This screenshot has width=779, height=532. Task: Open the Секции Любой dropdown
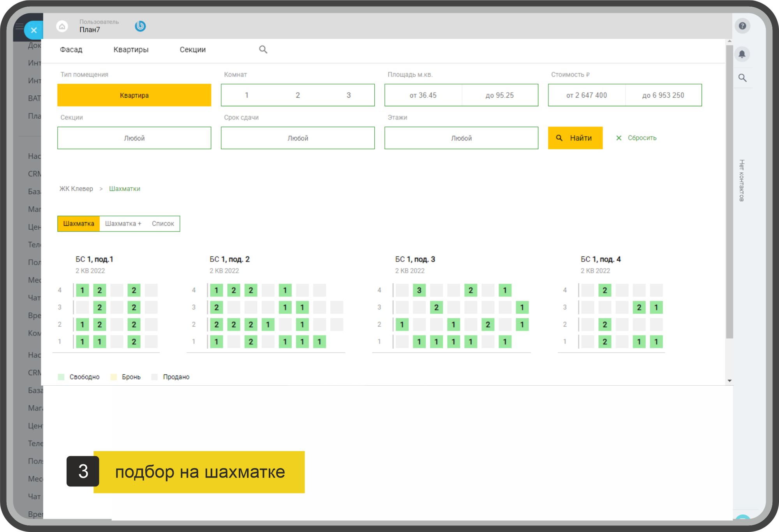click(134, 138)
